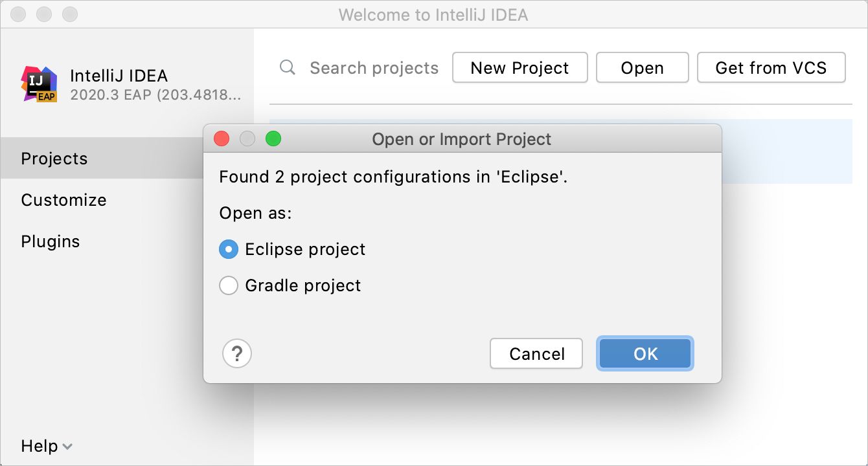Open the help question mark icon in dialog

[237, 353]
